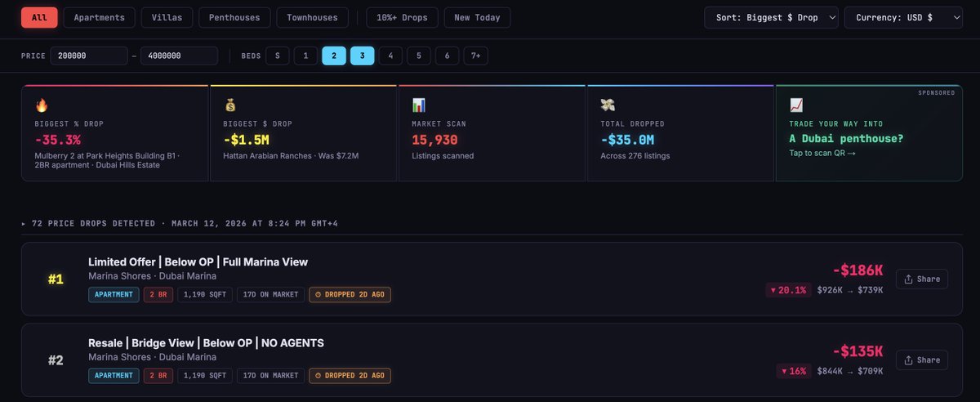Toggle the 7+ beds filter
The width and height of the screenshot is (980, 402).
pos(476,56)
